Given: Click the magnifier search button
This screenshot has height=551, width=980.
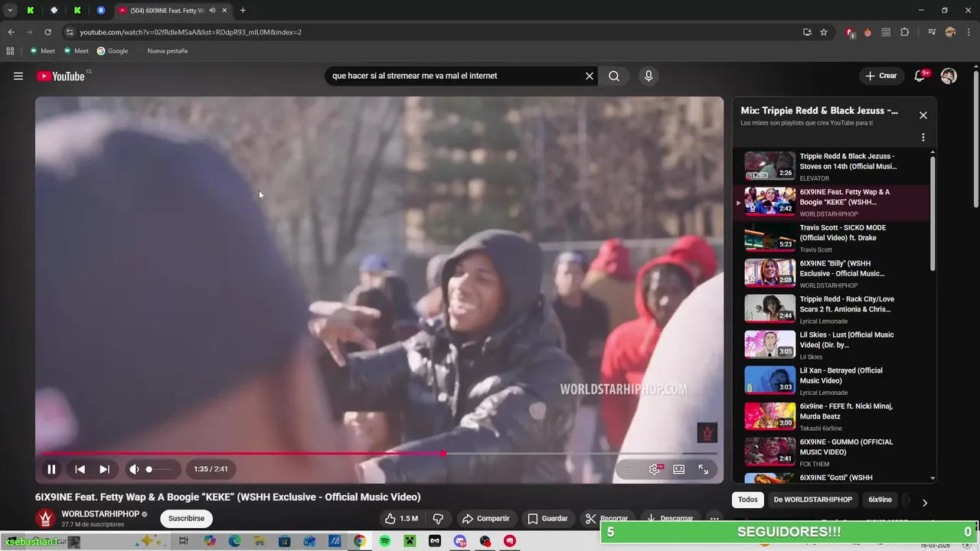Looking at the screenshot, I should pyautogui.click(x=614, y=76).
